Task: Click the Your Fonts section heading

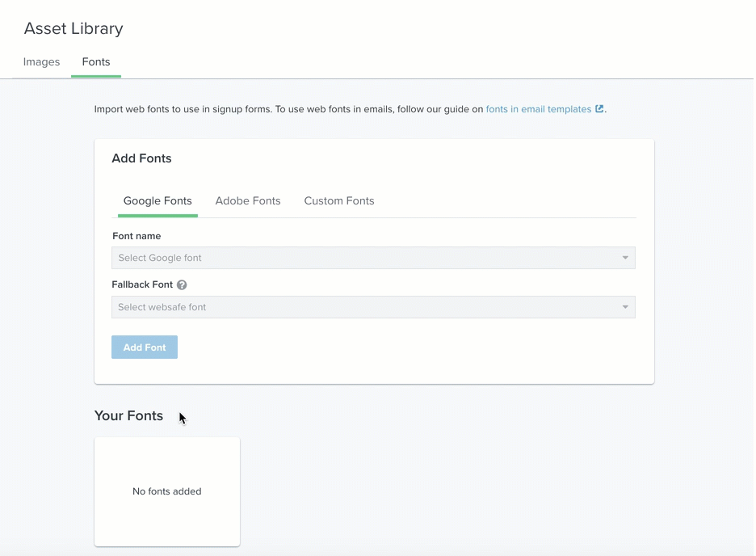Action: coord(129,416)
